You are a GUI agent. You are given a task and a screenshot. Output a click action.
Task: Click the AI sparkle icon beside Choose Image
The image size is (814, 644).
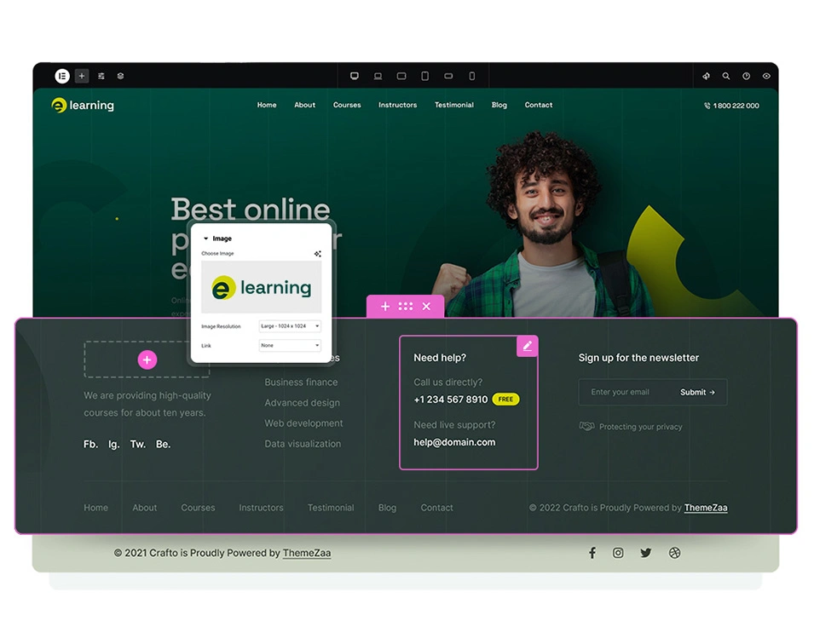317,254
